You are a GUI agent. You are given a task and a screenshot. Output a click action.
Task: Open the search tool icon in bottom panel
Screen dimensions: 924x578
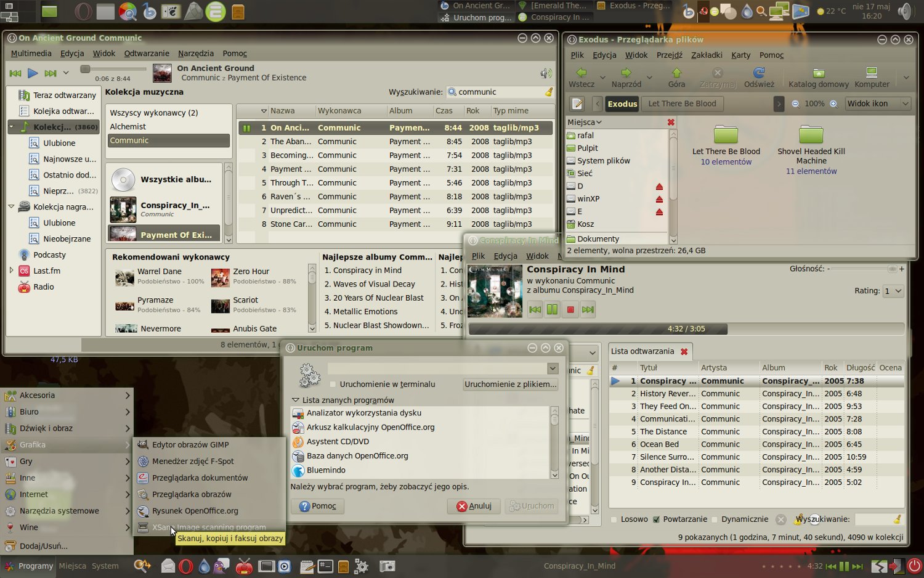(x=142, y=566)
